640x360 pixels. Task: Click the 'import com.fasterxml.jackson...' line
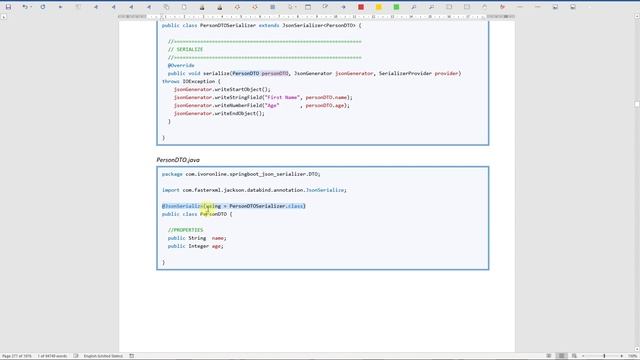(254, 190)
